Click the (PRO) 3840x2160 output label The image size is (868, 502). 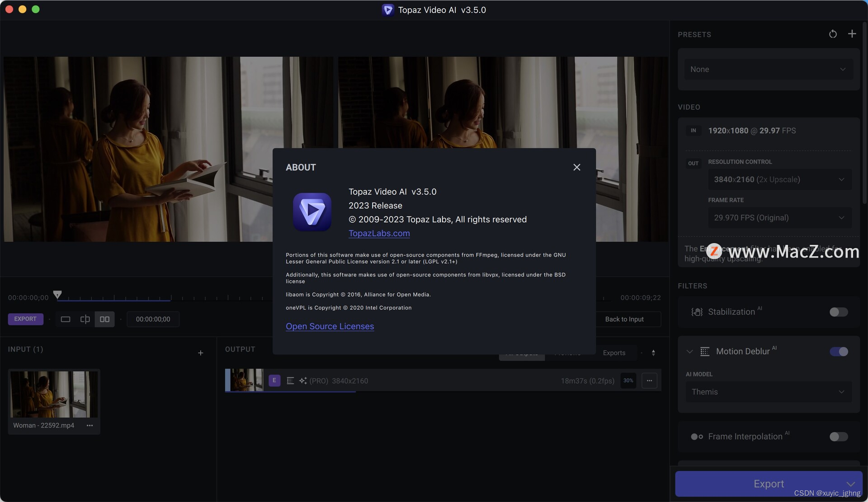coord(339,381)
